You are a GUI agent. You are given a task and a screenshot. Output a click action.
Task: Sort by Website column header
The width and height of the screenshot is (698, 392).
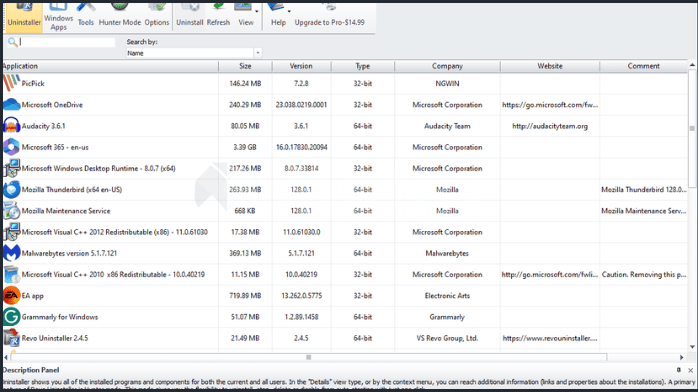(x=550, y=66)
